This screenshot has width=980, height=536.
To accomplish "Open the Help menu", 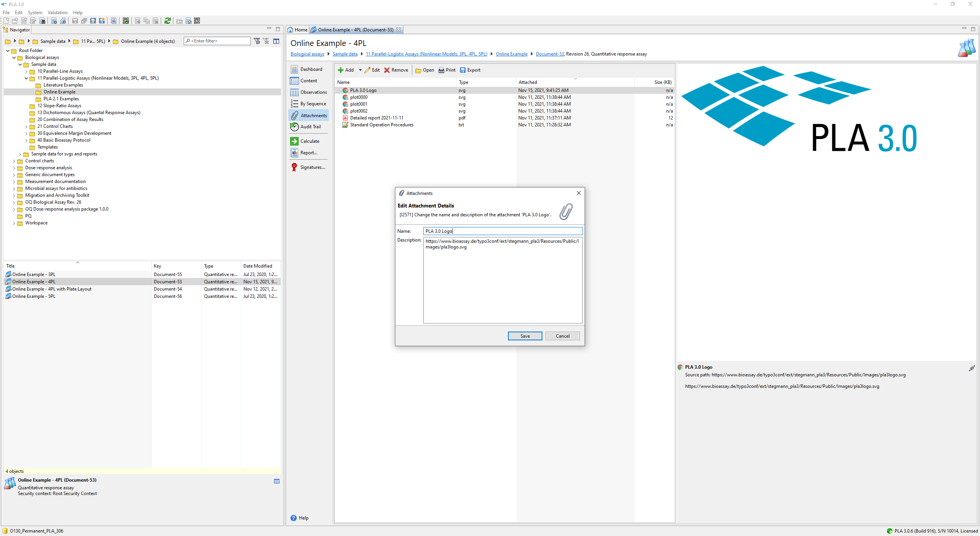I will click(78, 13).
